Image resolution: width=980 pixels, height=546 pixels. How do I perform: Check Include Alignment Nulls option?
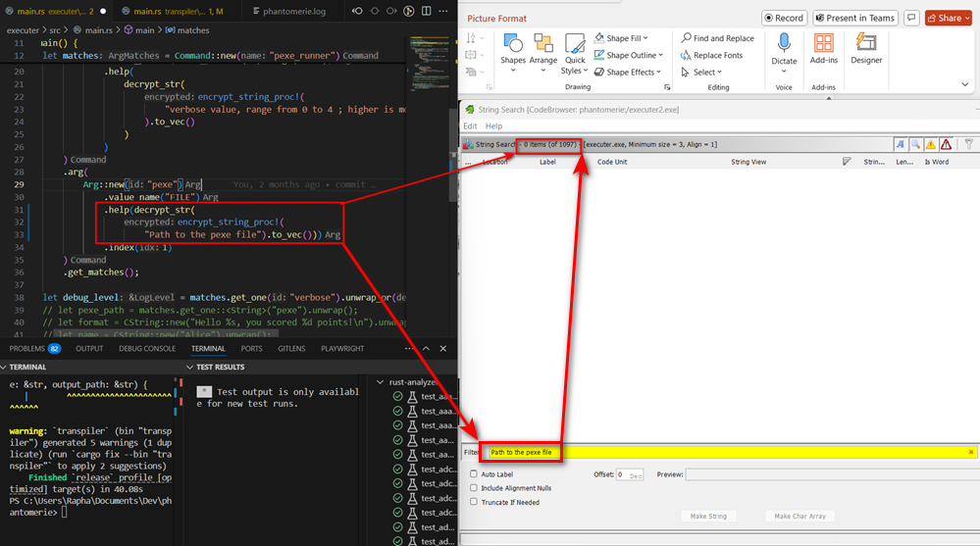[474, 488]
